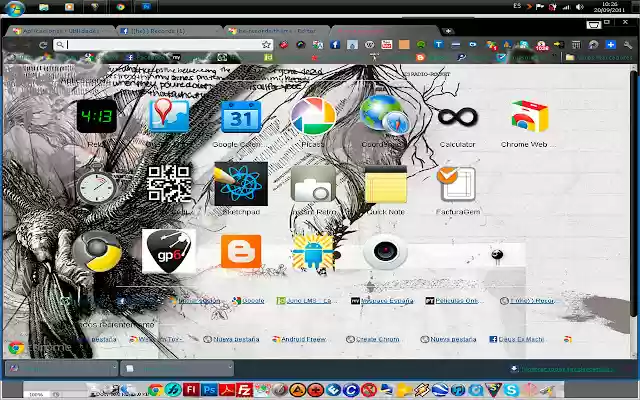
Task: Open the Calculator infinity app
Action: (x=458, y=117)
